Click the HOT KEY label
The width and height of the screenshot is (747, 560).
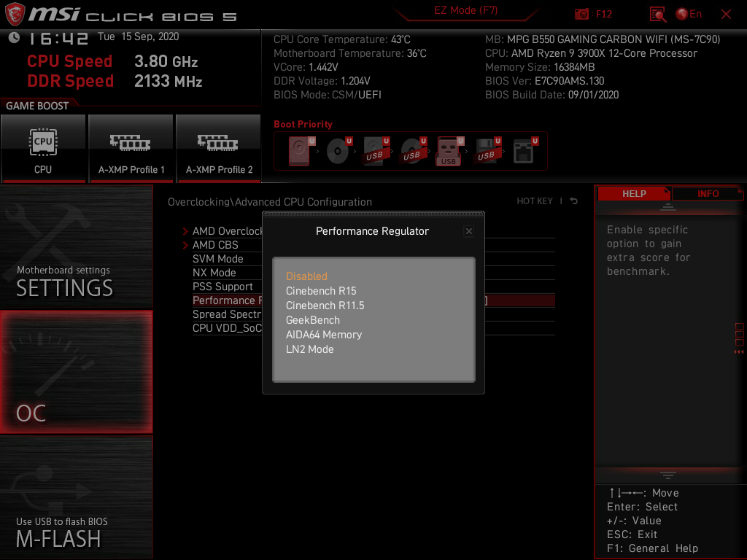point(535,201)
